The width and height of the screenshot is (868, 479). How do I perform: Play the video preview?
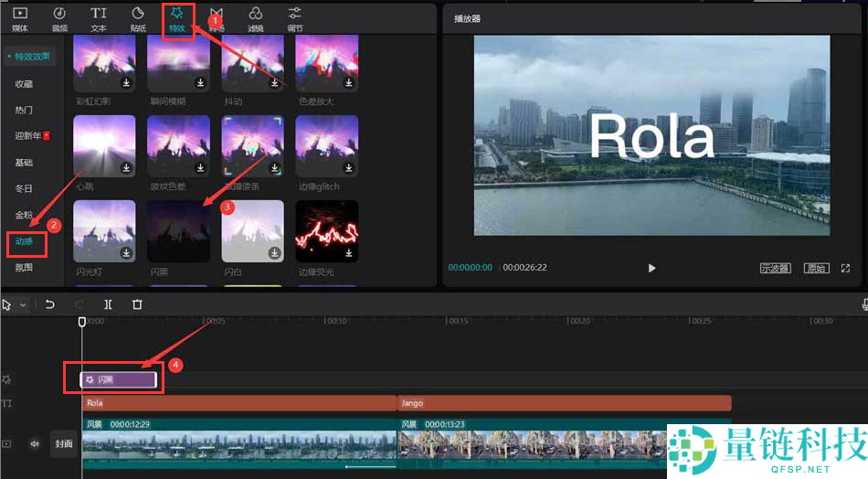click(651, 268)
